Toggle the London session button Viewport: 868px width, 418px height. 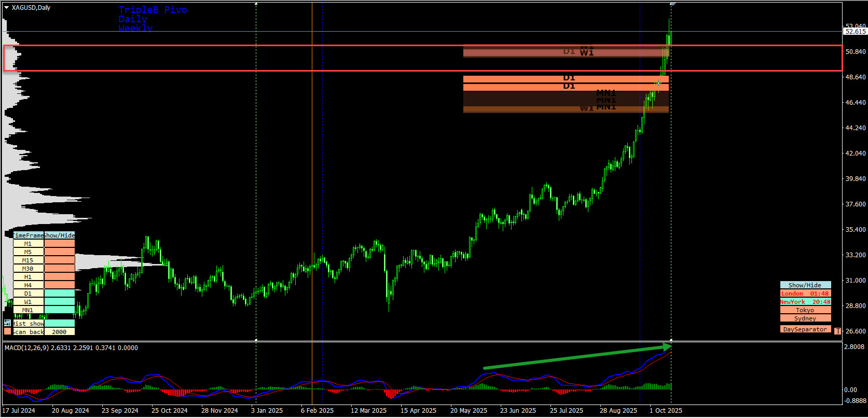pyautogui.click(x=805, y=294)
